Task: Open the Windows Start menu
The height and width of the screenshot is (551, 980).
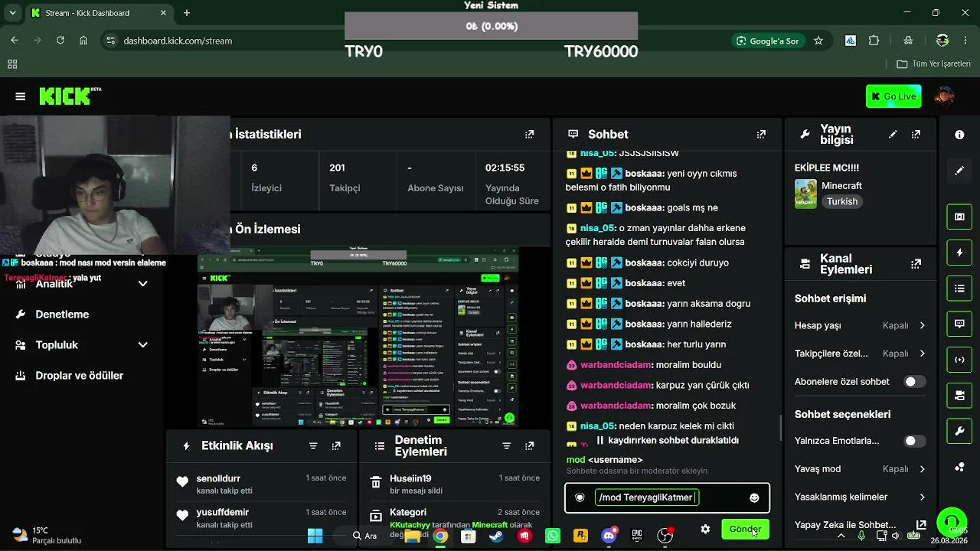Action: (x=315, y=536)
